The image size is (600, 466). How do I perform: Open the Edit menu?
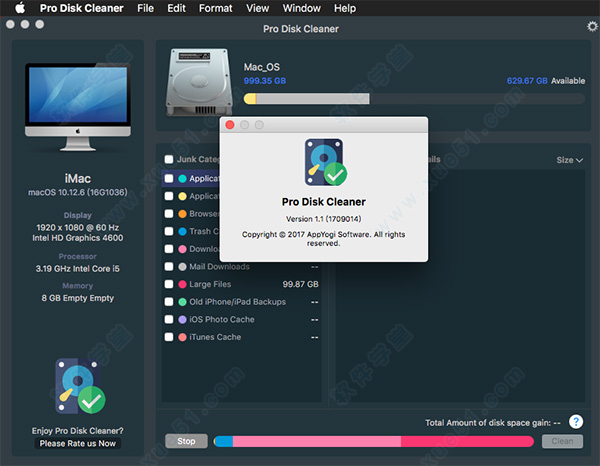176,8
